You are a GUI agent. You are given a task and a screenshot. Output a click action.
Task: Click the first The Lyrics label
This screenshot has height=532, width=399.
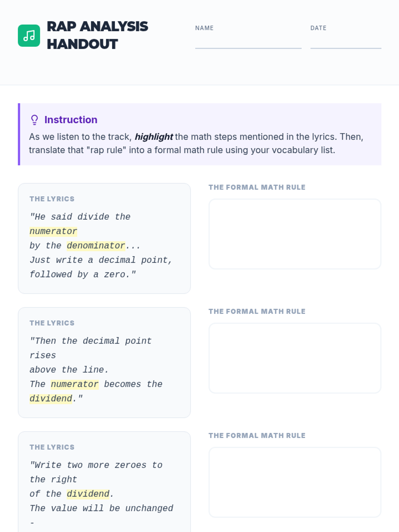pyautogui.click(x=52, y=199)
